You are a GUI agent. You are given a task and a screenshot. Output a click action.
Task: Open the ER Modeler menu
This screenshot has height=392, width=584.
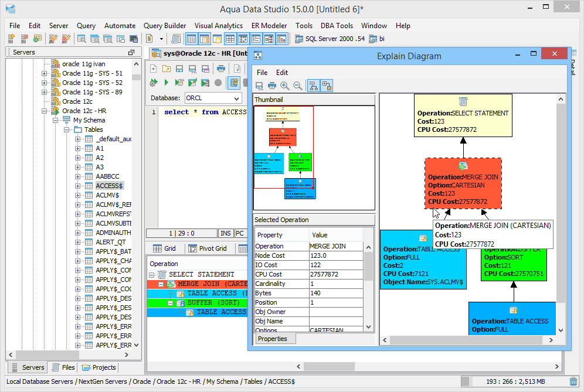[269, 26]
